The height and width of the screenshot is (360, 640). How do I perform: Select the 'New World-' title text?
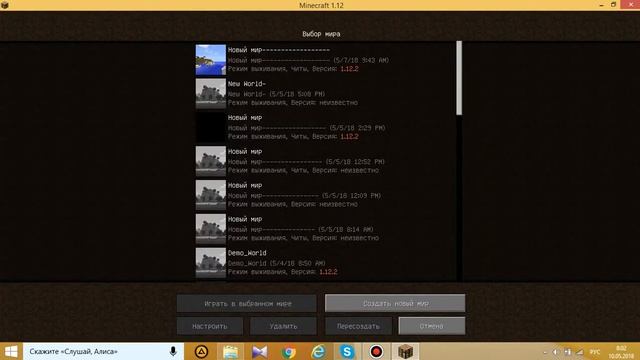(x=247, y=84)
